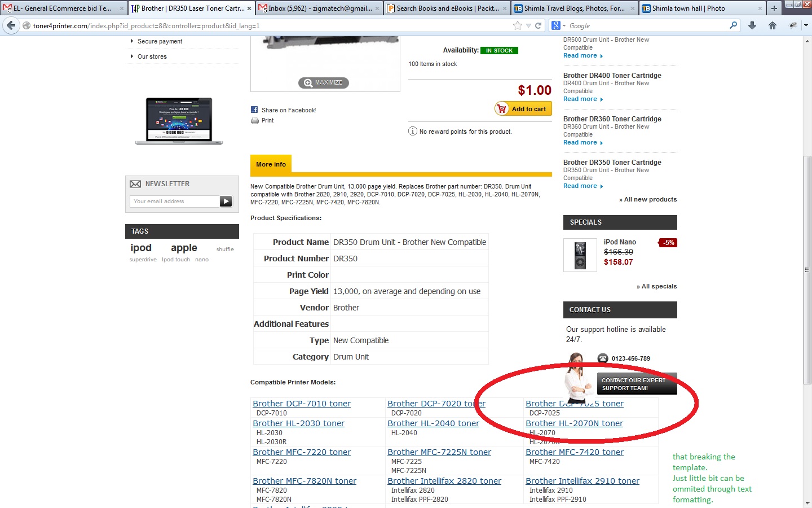
Task: Open Brother HL-2040 toner link
Action: coord(433,423)
